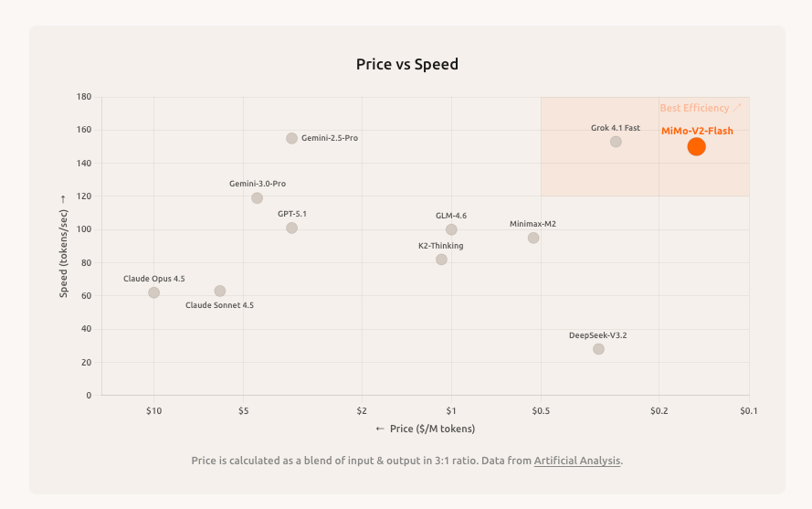Image resolution: width=812 pixels, height=509 pixels.
Task: Click the Claude Sonnet 4.5 data point
Action: (x=219, y=292)
